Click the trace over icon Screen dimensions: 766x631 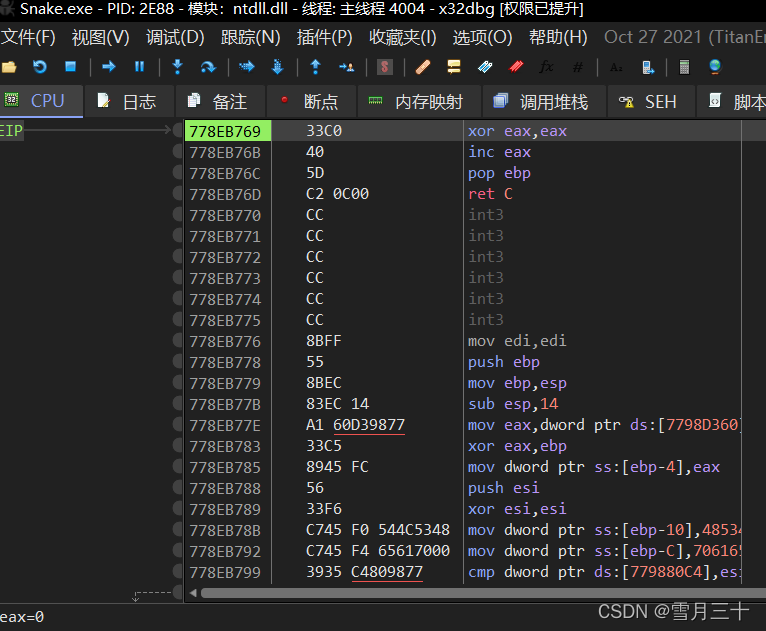[x=277, y=67]
